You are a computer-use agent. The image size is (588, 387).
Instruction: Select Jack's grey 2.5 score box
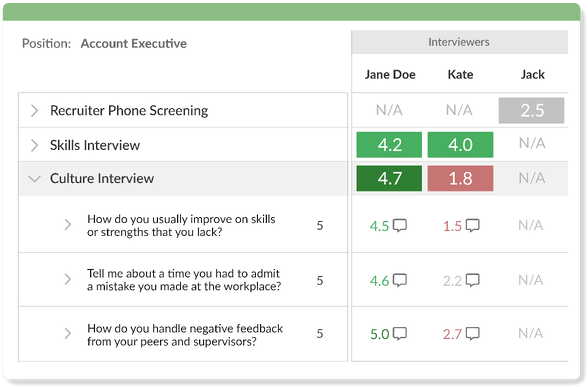pos(531,110)
